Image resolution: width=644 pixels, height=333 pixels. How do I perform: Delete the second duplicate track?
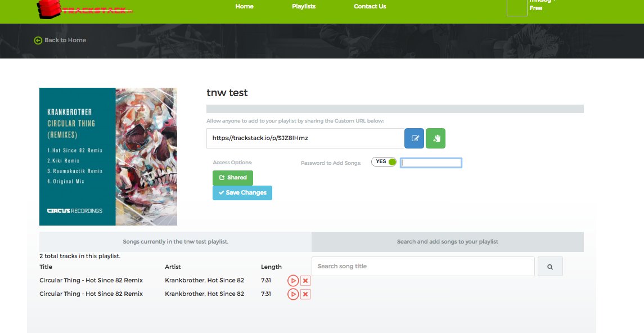[305, 294]
